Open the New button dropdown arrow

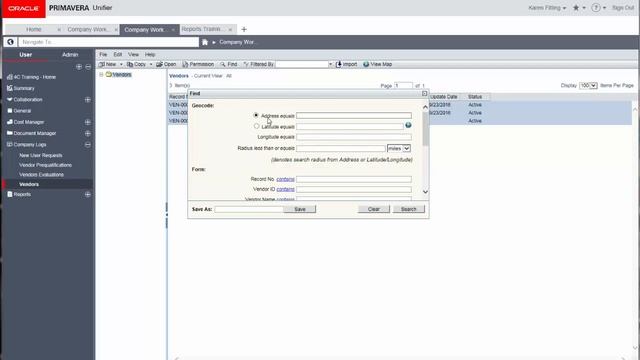tap(121, 64)
